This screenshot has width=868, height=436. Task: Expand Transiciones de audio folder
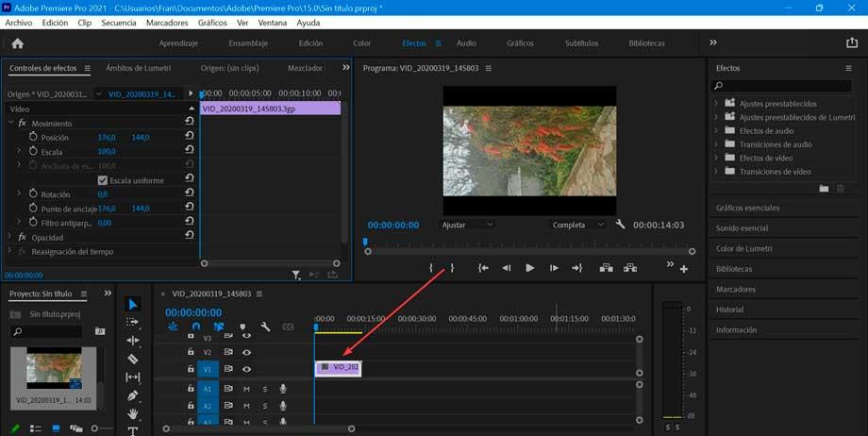point(716,144)
